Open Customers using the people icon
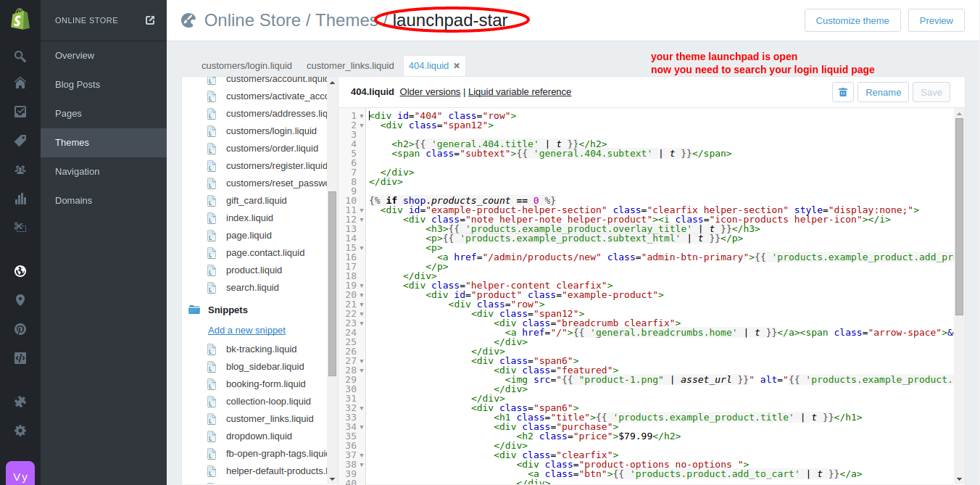The width and height of the screenshot is (980, 485). [x=20, y=170]
